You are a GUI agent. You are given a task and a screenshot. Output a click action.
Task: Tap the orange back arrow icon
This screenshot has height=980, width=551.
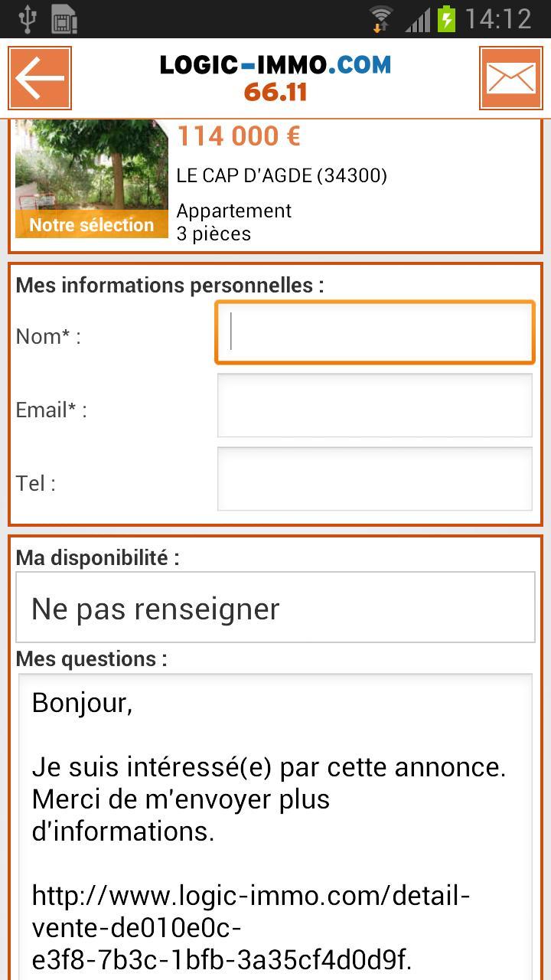pos(40,78)
